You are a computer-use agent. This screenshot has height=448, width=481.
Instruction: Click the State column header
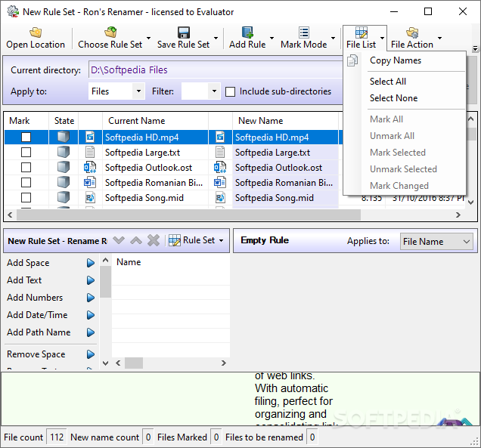tap(64, 121)
